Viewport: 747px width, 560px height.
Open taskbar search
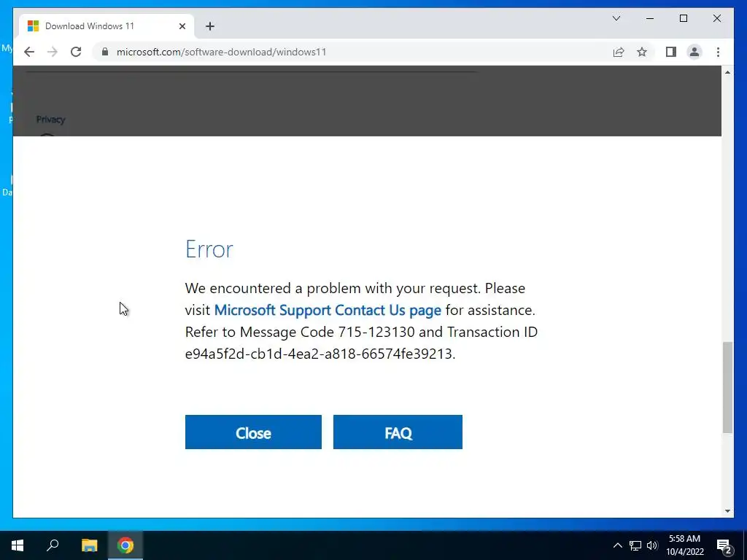pyautogui.click(x=53, y=545)
